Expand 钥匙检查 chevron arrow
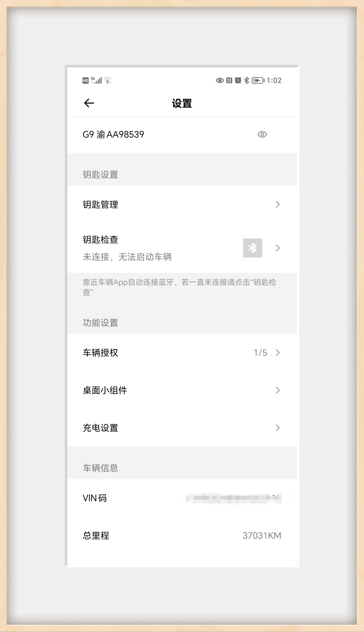 coord(278,248)
